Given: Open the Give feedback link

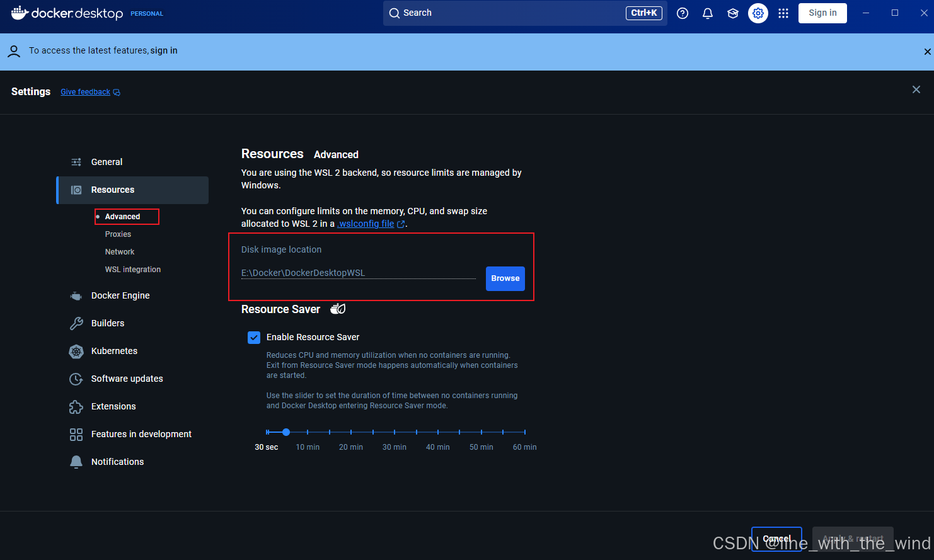Looking at the screenshot, I should coord(85,92).
